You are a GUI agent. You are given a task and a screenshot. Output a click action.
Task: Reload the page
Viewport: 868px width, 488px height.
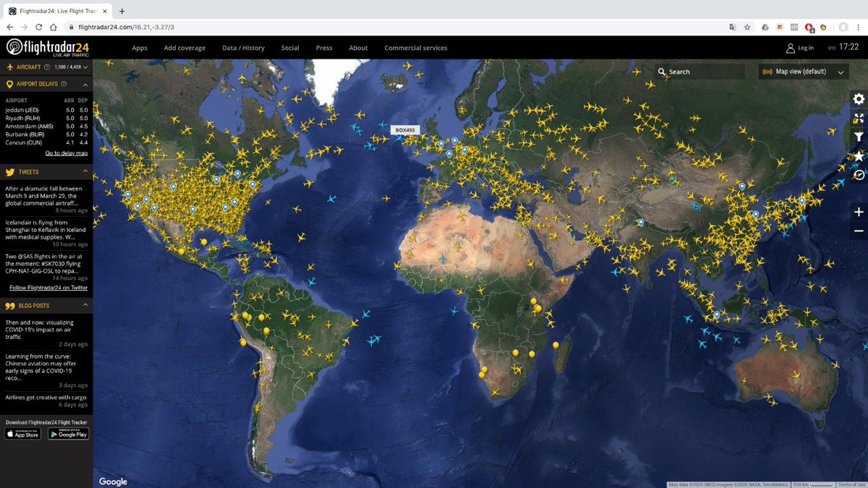coord(38,27)
